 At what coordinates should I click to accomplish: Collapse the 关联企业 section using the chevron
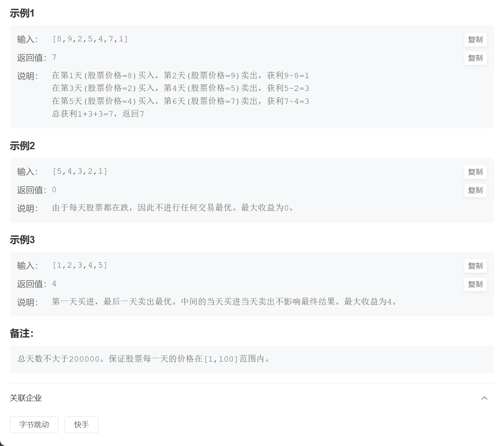click(484, 398)
